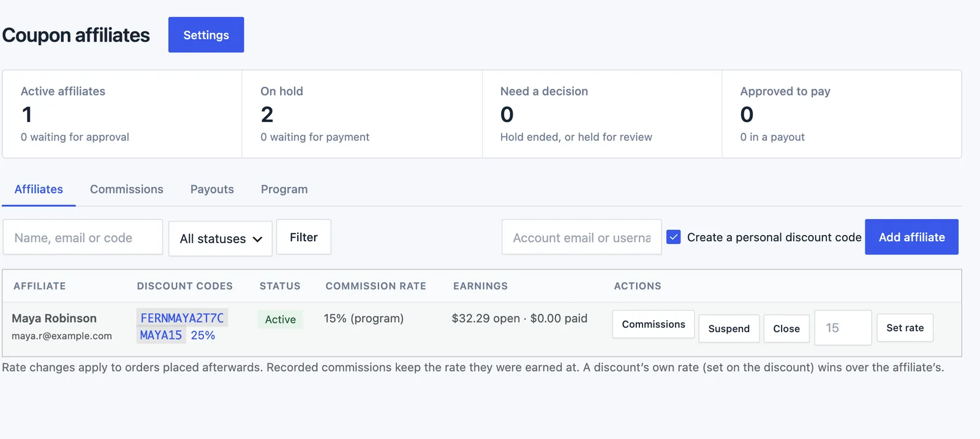The width and height of the screenshot is (980, 439).
Task: Apply the Filter button
Action: tap(304, 237)
